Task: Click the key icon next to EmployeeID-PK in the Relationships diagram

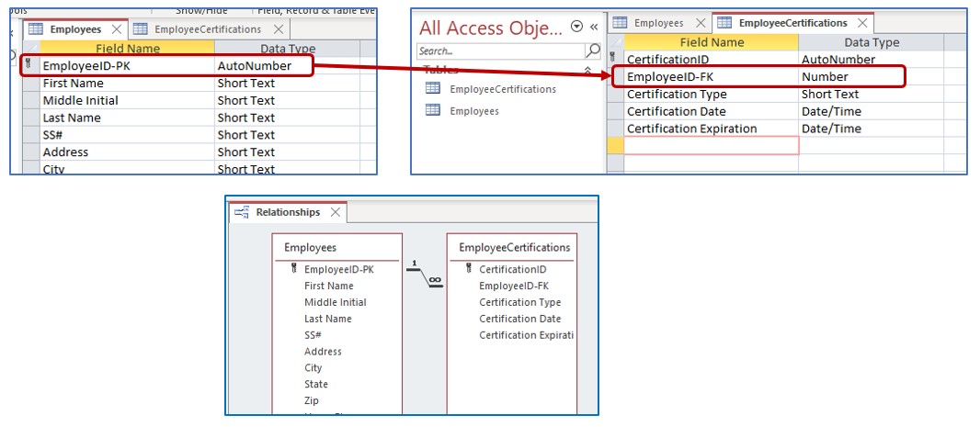Action: (x=293, y=269)
